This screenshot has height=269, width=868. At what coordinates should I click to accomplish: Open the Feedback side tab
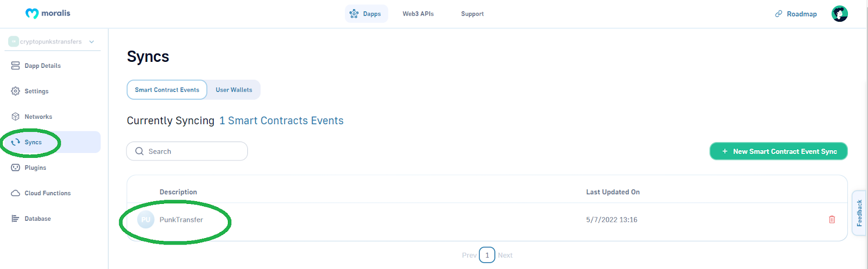tap(859, 213)
